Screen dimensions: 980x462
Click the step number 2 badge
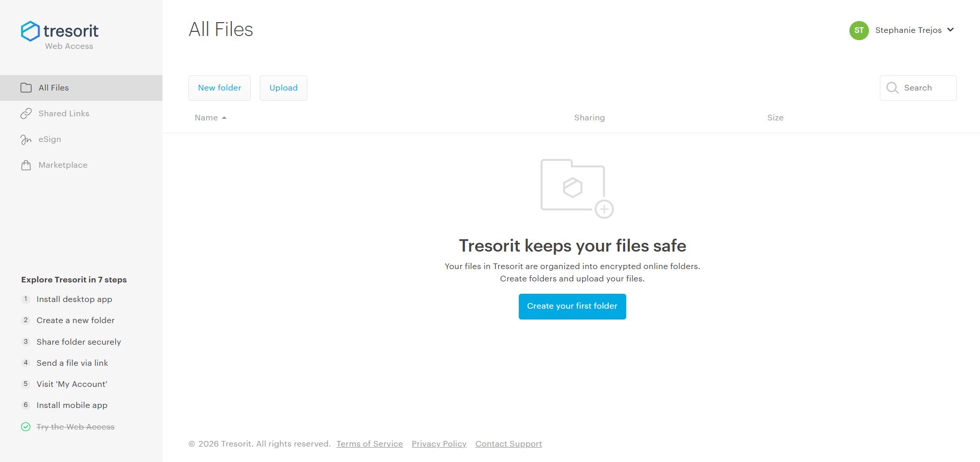click(26, 320)
